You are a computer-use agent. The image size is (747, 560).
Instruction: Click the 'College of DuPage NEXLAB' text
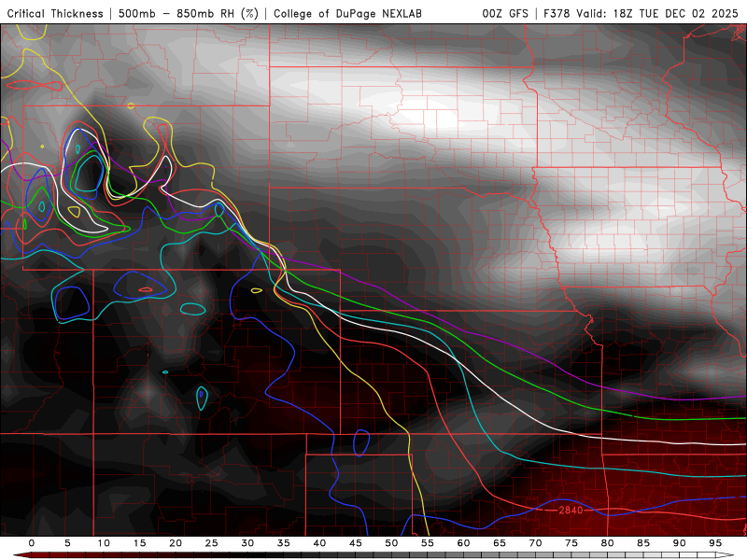(x=347, y=14)
